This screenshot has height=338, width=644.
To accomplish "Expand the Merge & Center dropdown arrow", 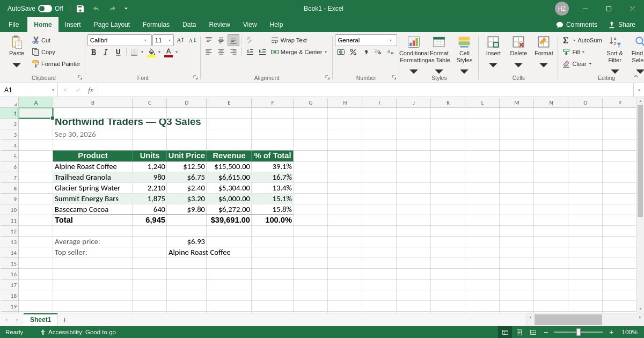I will (326, 52).
